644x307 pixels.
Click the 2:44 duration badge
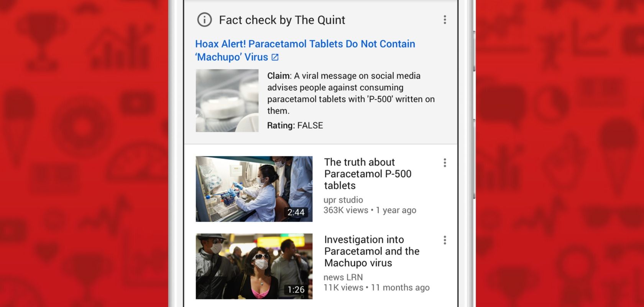tap(296, 212)
